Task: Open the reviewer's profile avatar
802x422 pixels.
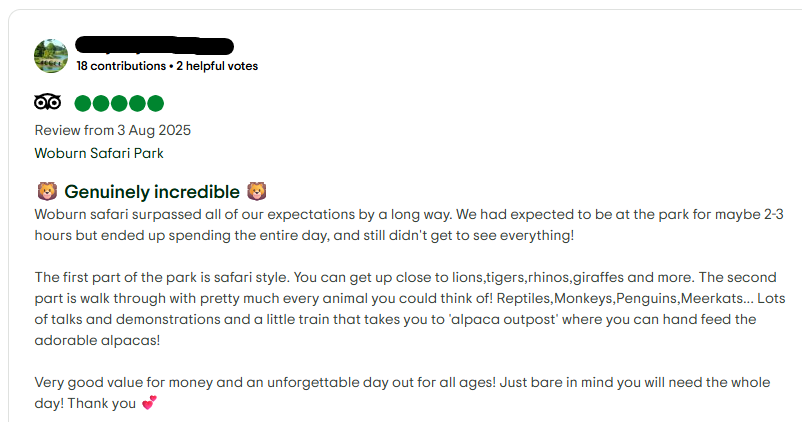Action: (x=51, y=56)
